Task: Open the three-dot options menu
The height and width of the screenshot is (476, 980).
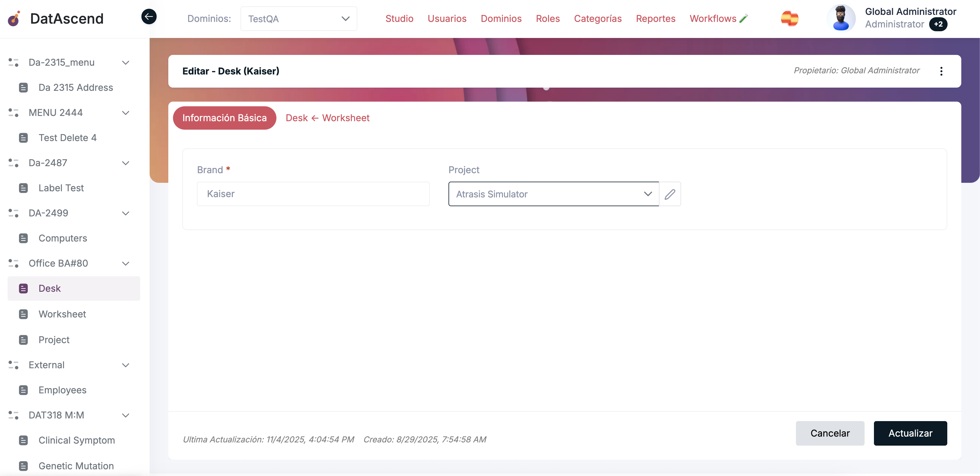Action: (x=941, y=71)
